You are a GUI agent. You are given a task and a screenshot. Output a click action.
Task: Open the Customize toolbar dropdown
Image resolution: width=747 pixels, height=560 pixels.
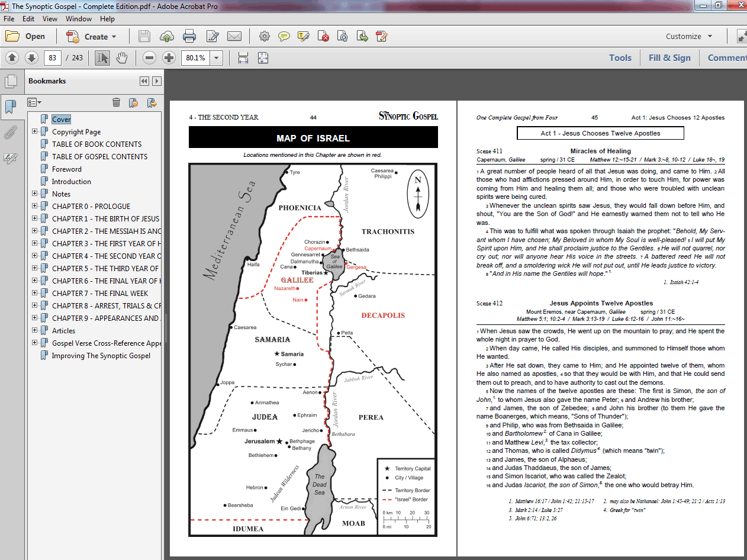[x=689, y=36]
